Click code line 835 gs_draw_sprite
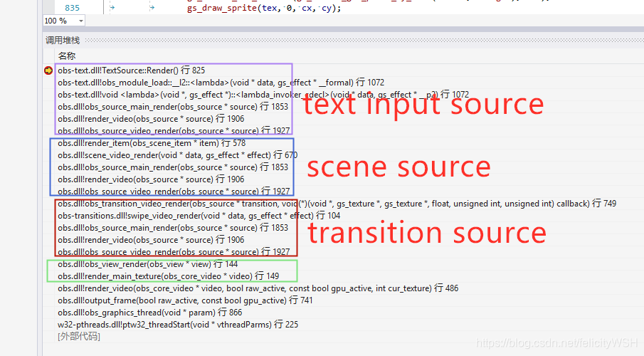The width and height of the screenshot is (644, 356). pos(264,8)
